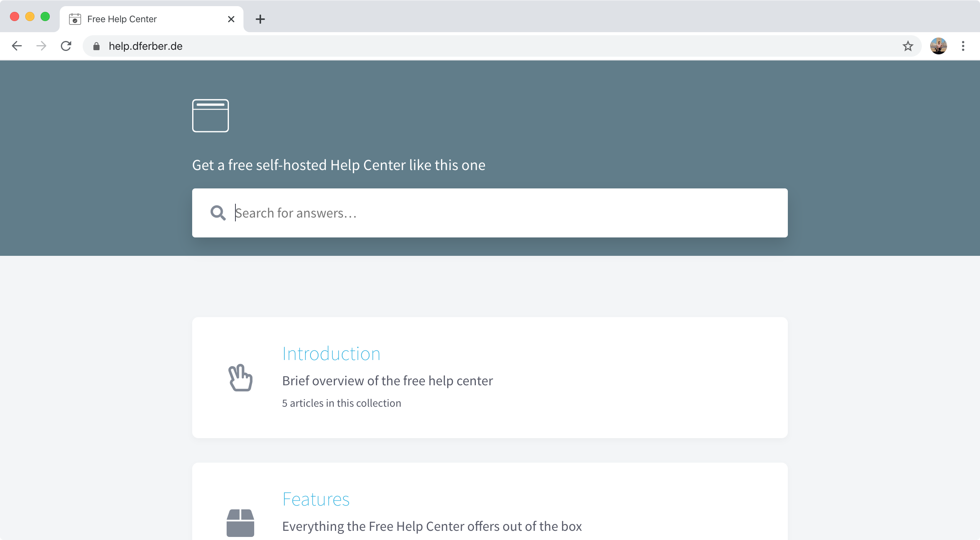
Task: Open the Introduction collection link
Action: [331, 353]
